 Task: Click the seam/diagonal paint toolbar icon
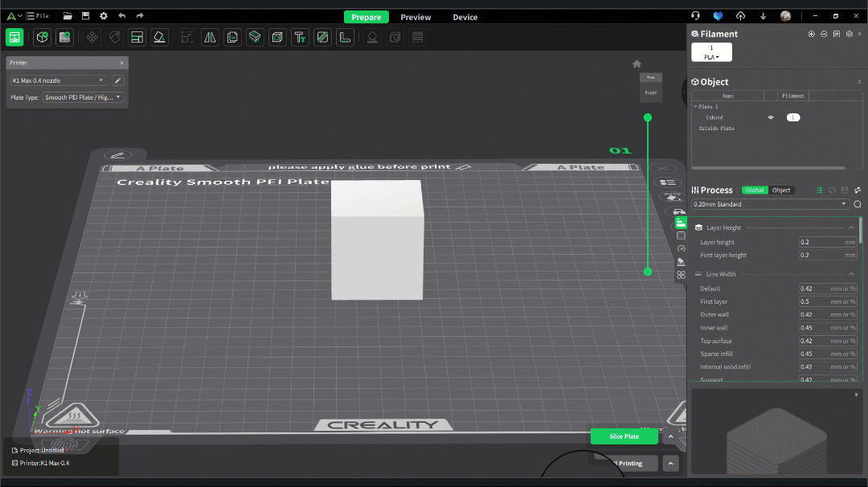pyautogui.click(x=322, y=37)
